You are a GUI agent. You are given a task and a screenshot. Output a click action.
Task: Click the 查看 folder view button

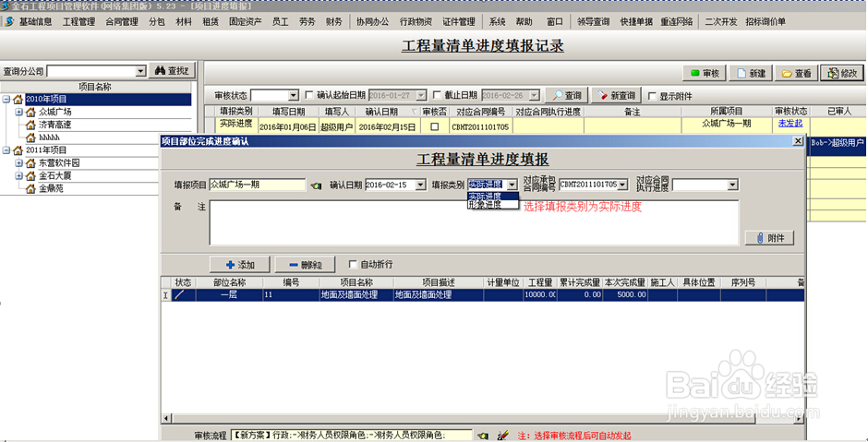(797, 73)
